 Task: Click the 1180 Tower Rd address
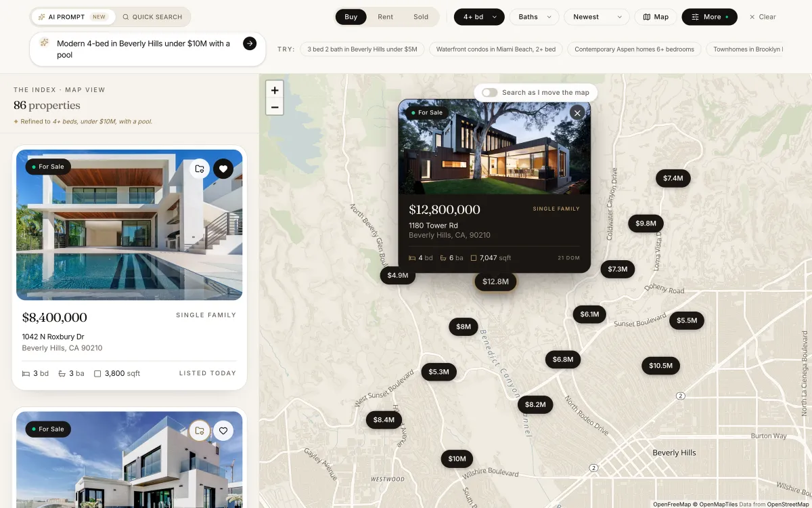[x=433, y=226]
